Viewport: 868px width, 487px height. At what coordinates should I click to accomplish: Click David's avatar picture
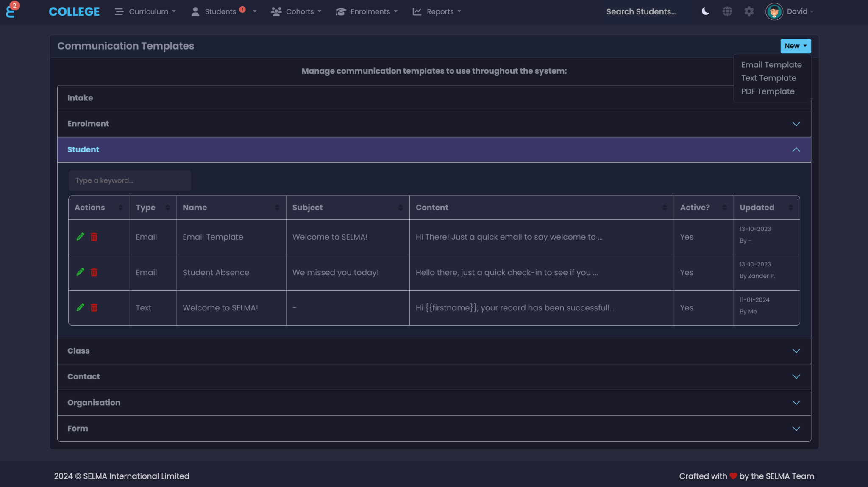tap(774, 11)
